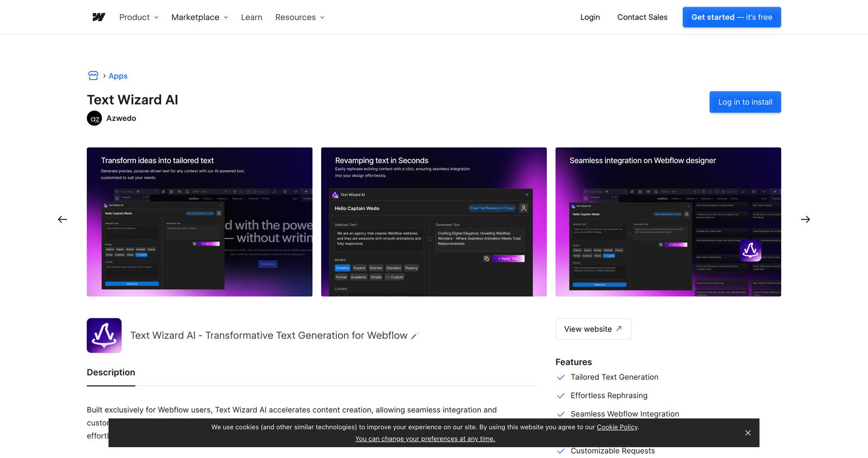The width and height of the screenshot is (868, 458).
Task: Go to previous carousel screenshot arrow
Action: click(x=62, y=220)
